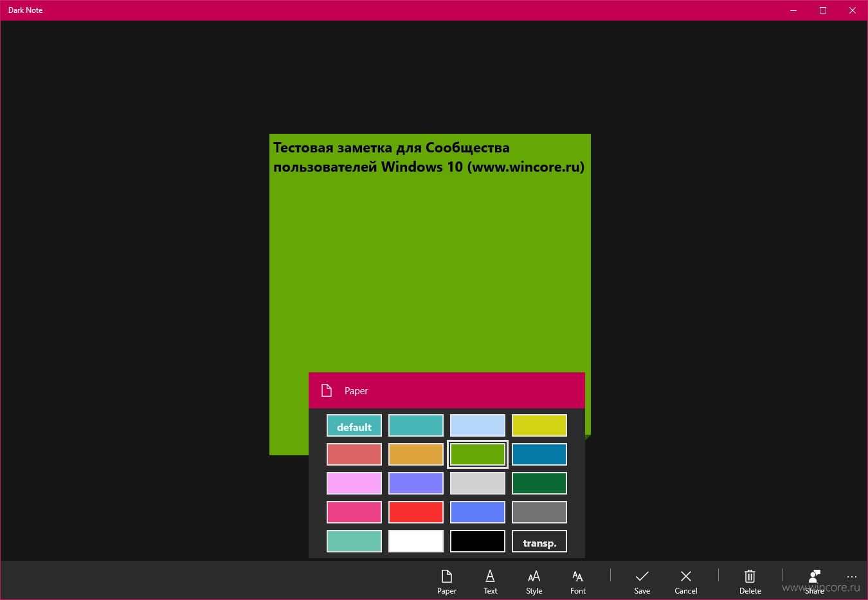The image size is (868, 600).
Task: Maximize the Dark Note window
Action: click(x=823, y=10)
